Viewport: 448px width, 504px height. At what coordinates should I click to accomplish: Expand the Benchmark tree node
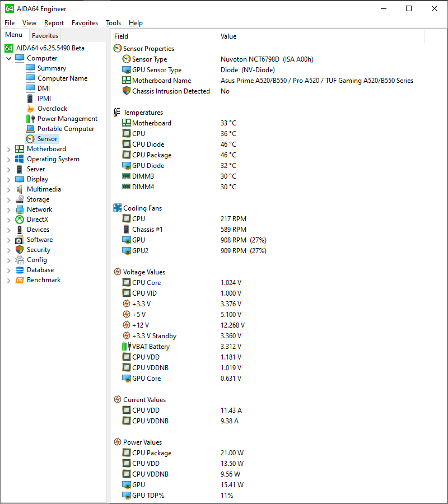click(x=8, y=281)
